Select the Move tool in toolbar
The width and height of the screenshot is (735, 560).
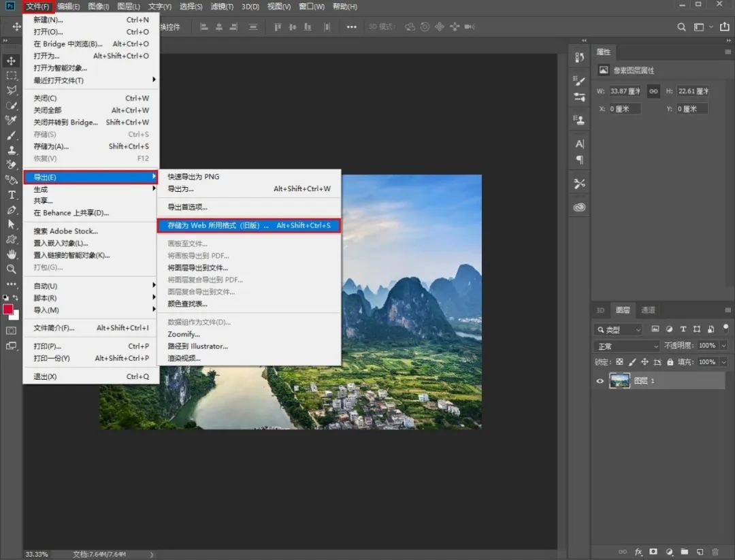pyautogui.click(x=12, y=61)
